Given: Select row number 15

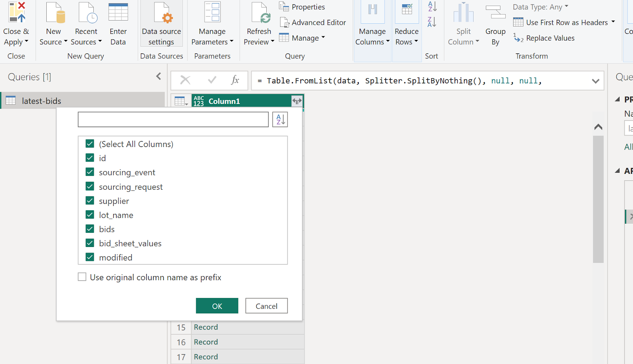Looking at the screenshot, I should tap(181, 327).
